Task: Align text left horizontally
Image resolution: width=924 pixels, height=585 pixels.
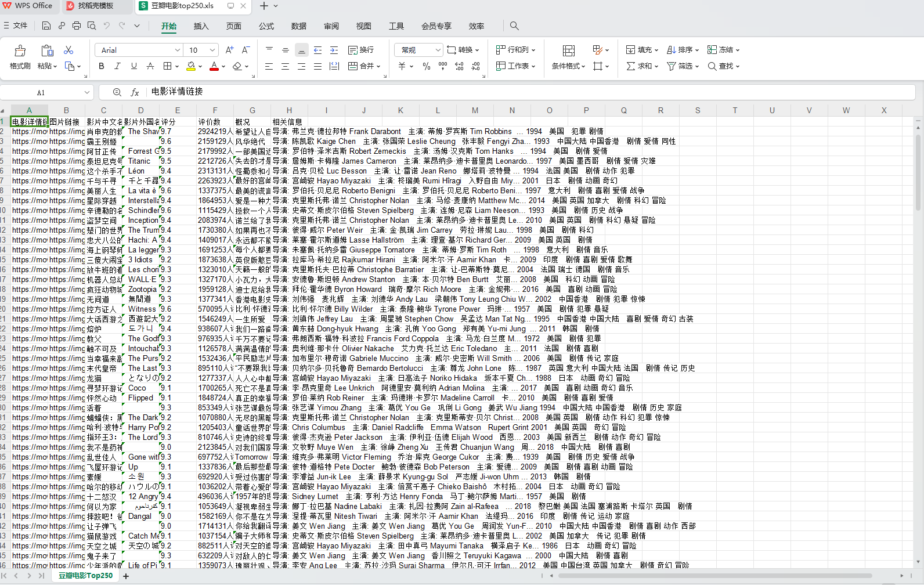Action: 269,66
